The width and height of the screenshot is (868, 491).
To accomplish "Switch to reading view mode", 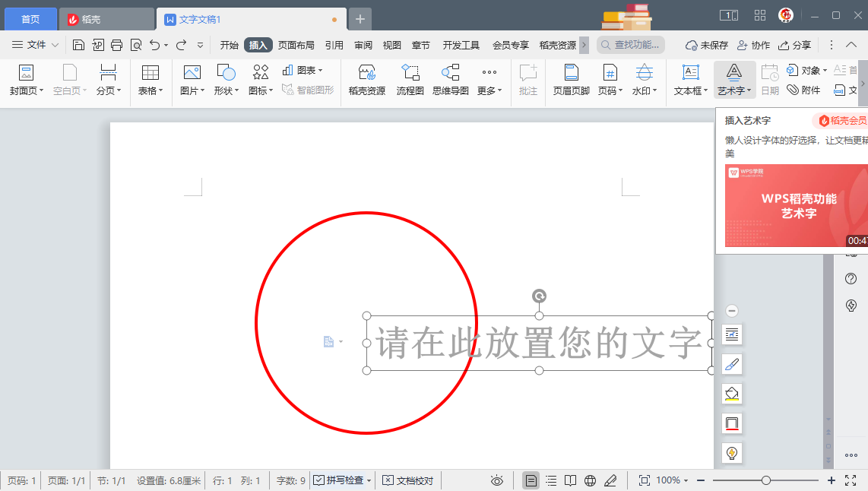I will coord(570,480).
